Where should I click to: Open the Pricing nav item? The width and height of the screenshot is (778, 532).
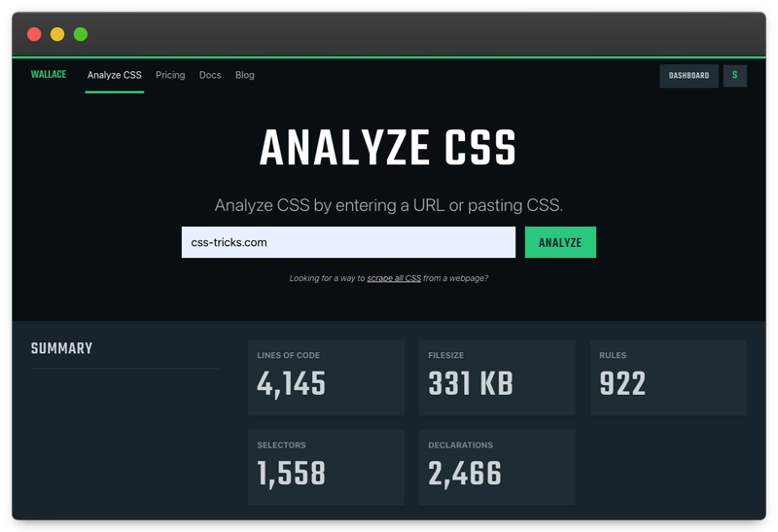click(170, 75)
